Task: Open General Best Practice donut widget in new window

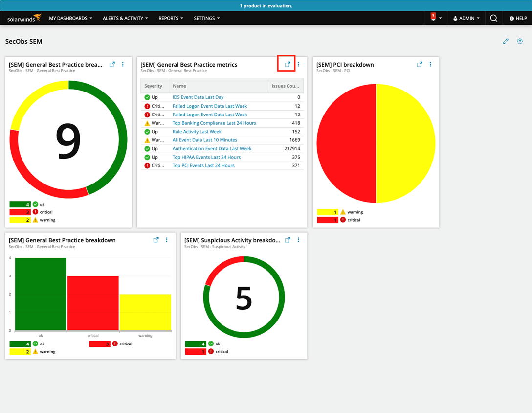Action: click(112, 64)
